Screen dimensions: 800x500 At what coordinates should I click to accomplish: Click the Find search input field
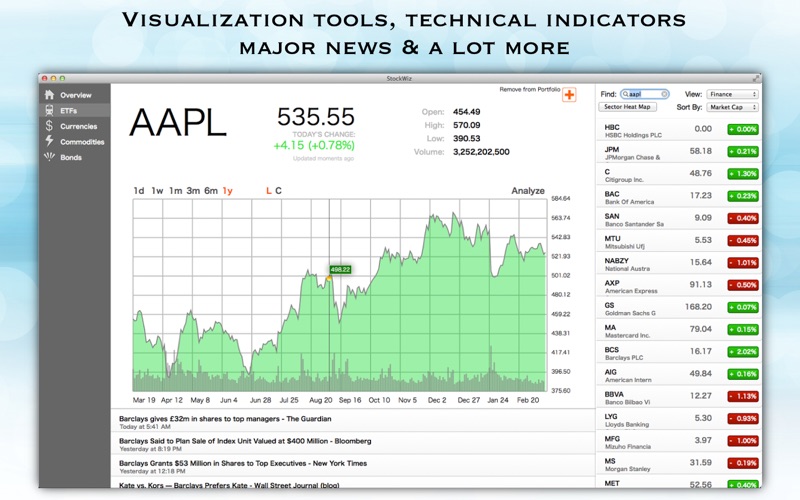pos(645,94)
